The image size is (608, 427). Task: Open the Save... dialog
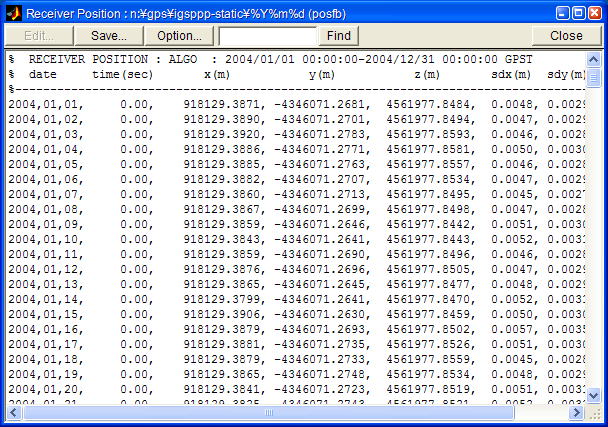(x=108, y=35)
